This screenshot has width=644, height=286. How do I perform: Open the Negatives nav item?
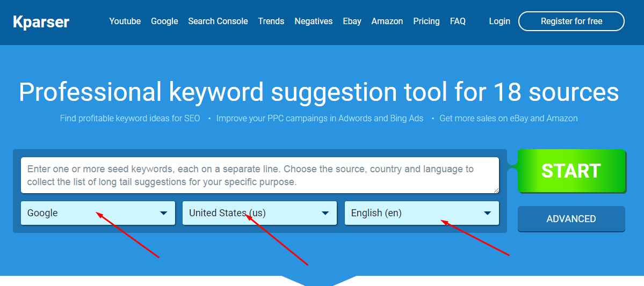[313, 21]
